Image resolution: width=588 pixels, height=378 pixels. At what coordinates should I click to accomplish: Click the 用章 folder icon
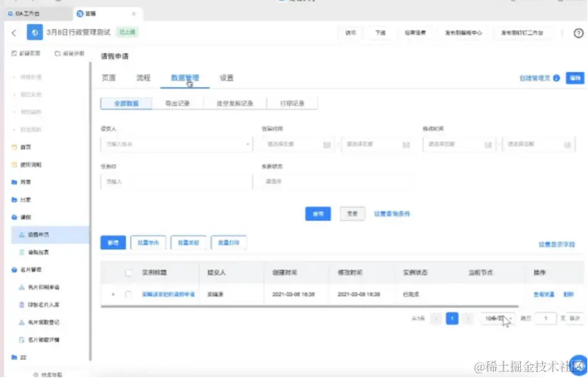pos(14,182)
